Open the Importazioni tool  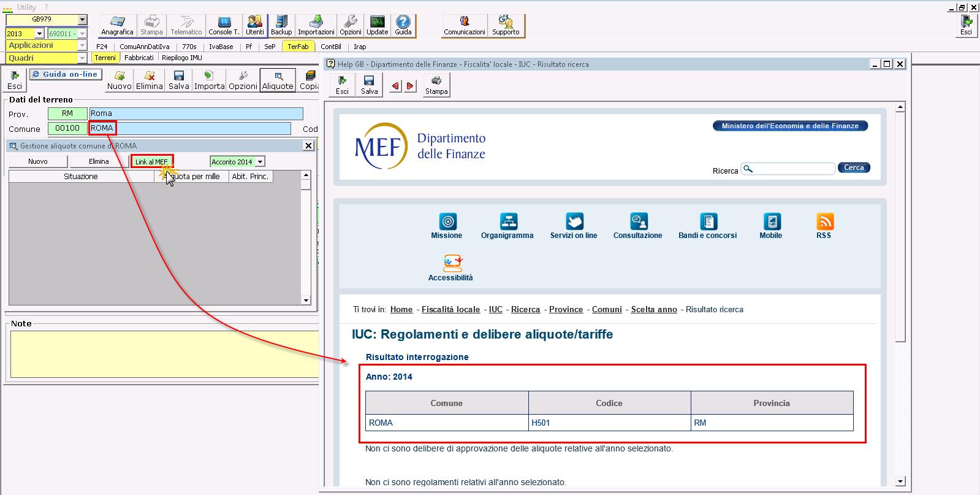tap(316, 26)
